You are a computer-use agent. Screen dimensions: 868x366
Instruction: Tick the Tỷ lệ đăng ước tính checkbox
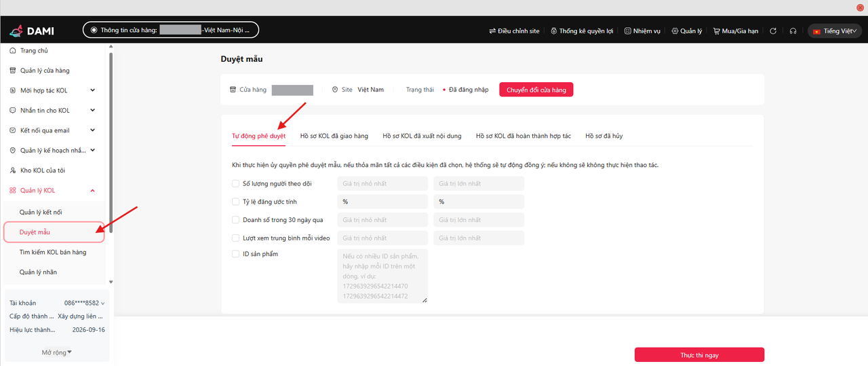coord(235,202)
